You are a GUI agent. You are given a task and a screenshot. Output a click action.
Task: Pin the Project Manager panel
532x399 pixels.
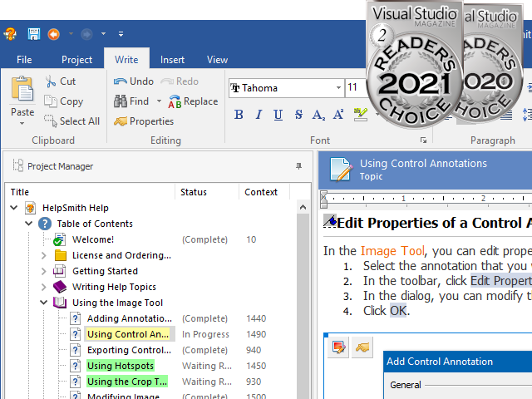(x=298, y=166)
